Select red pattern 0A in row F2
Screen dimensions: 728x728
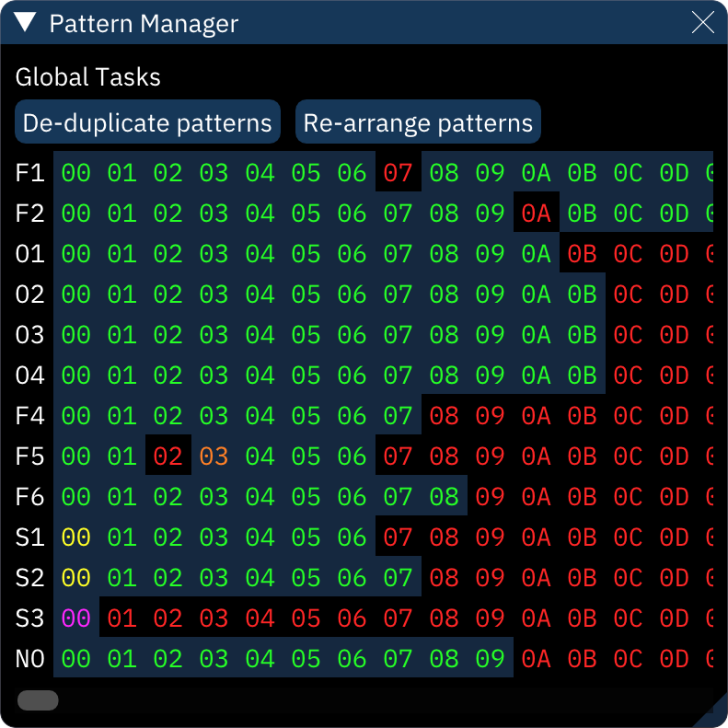[x=536, y=214]
